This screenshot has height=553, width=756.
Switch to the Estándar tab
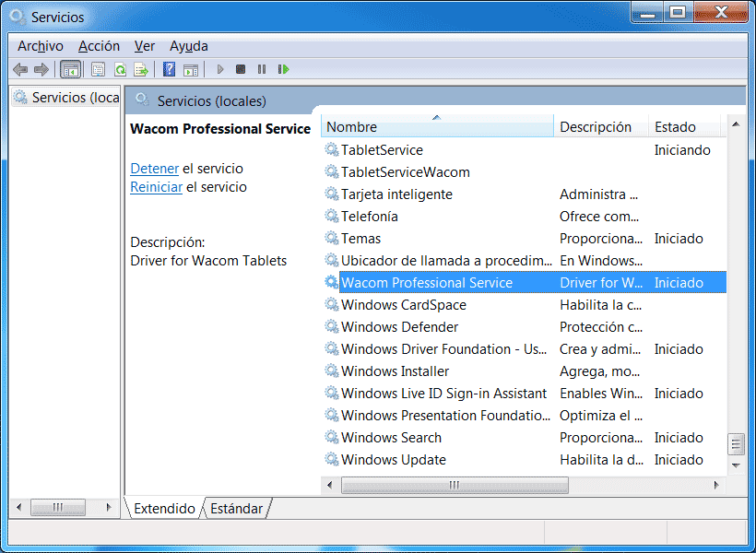(x=237, y=509)
